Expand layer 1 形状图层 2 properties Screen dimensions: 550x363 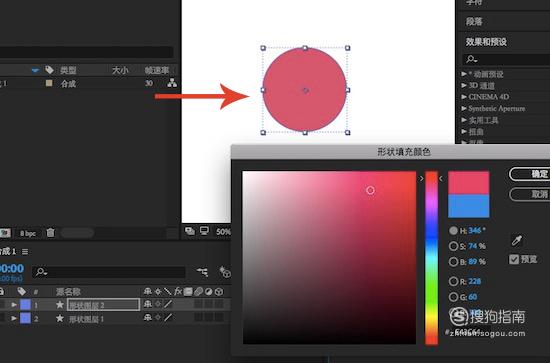tap(14, 304)
